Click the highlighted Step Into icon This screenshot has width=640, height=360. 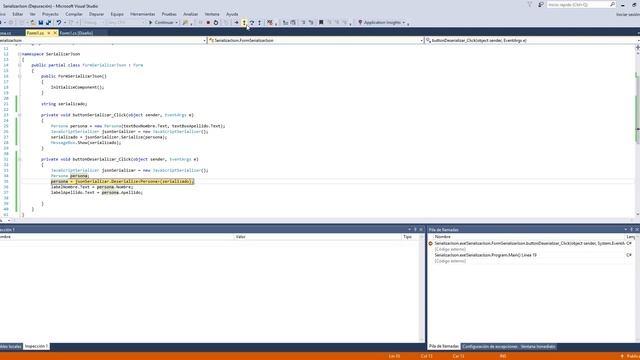click(244, 22)
